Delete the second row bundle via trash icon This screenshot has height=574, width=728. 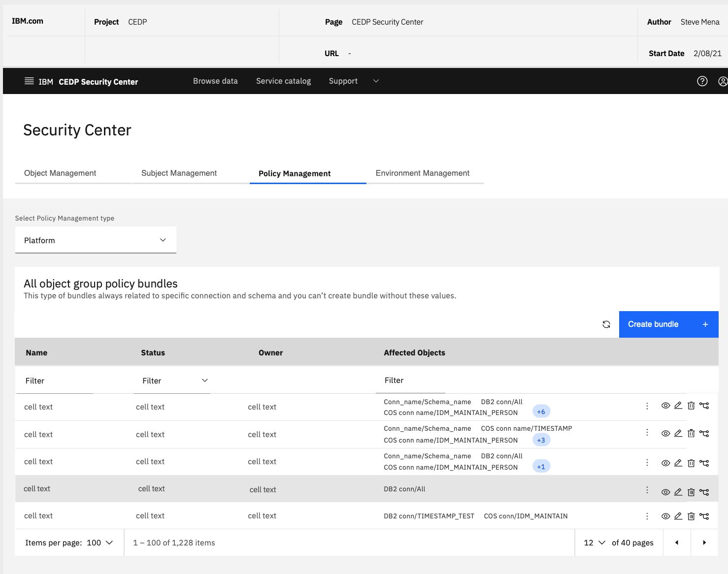point(691,433)
